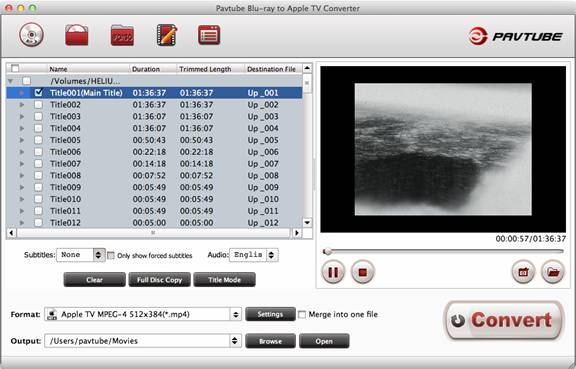
Task: Check the Title006 checkbox
Action: point(38,152)
